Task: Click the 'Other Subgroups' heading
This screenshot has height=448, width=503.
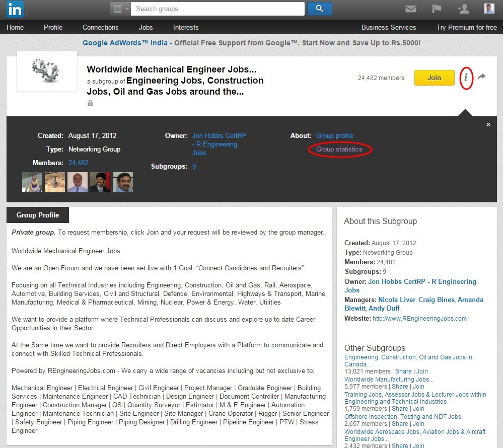Action: pos(375,348)
